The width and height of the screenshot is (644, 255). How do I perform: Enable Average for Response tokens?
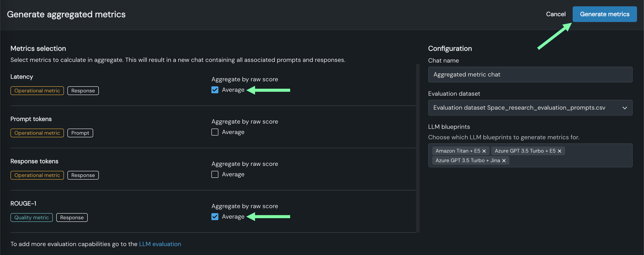215,174
